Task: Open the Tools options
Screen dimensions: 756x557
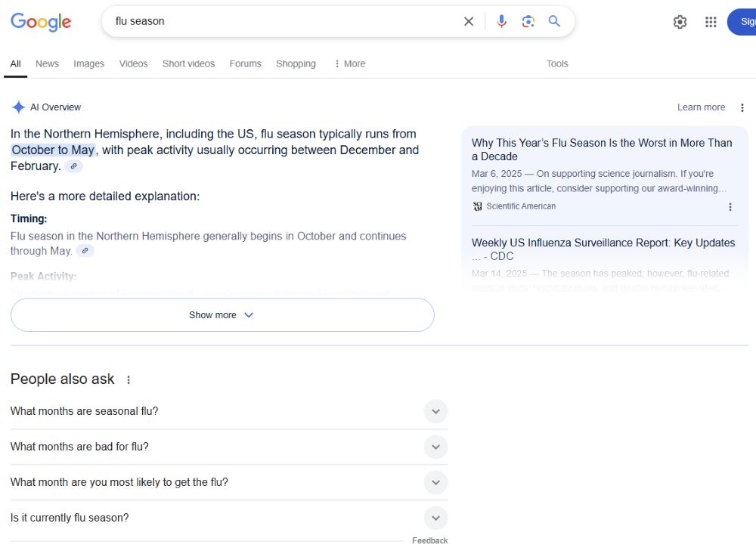Action: (557, 63)
